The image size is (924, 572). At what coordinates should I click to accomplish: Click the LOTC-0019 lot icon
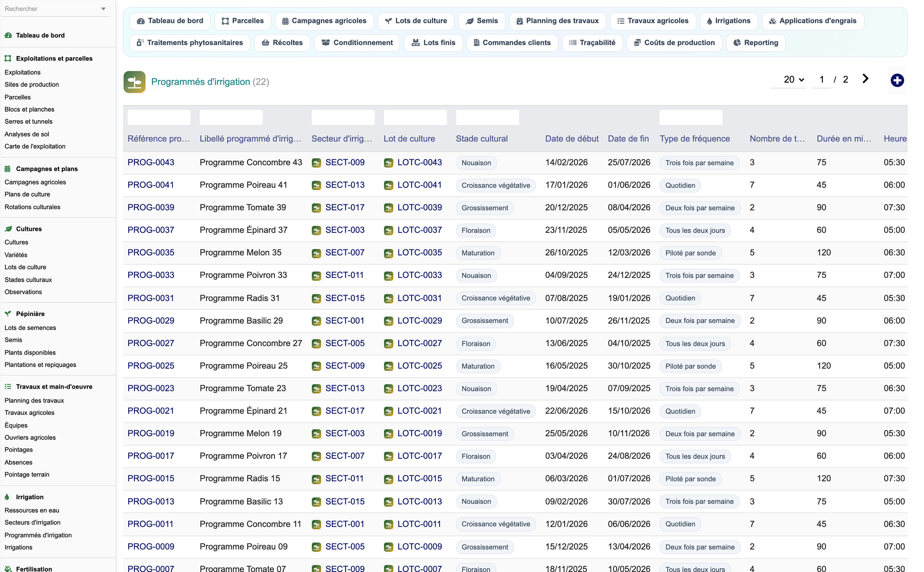[388, 434]
